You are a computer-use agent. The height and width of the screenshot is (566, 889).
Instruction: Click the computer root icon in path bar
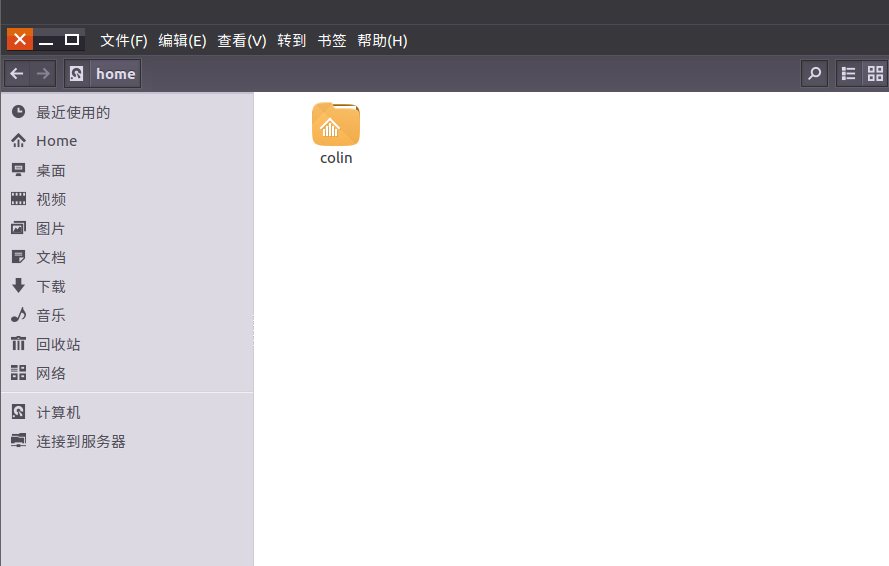pos(77,74)
